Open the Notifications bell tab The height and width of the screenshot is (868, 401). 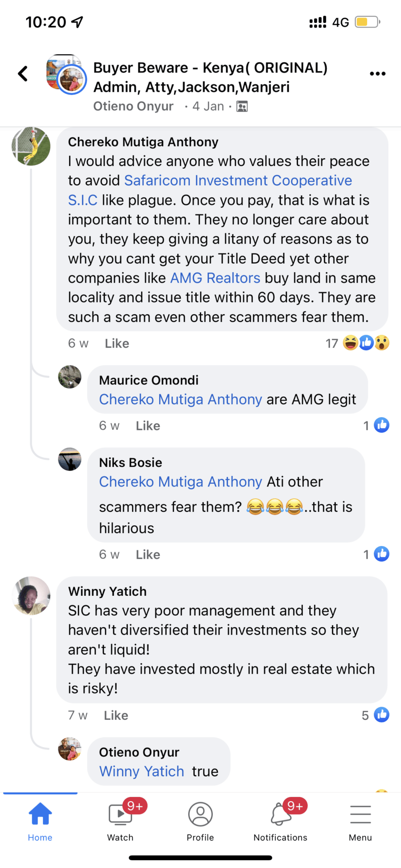click(x=280, y=821)
